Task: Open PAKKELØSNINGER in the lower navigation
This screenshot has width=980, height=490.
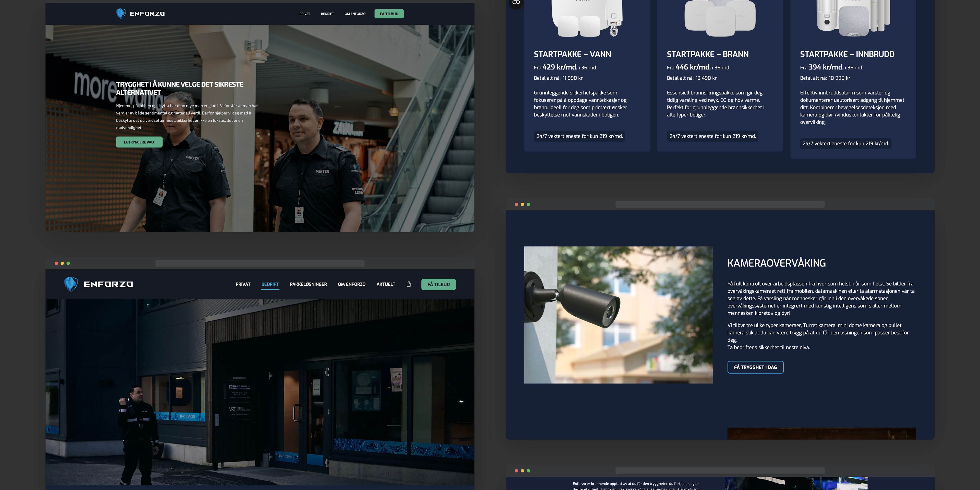Action: (x=308, y=284)
